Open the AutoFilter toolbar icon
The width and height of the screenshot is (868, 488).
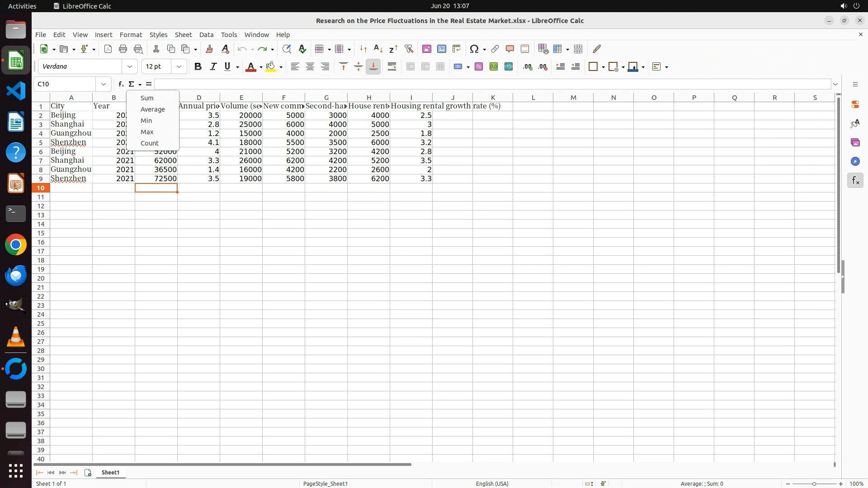click(409, 49)
